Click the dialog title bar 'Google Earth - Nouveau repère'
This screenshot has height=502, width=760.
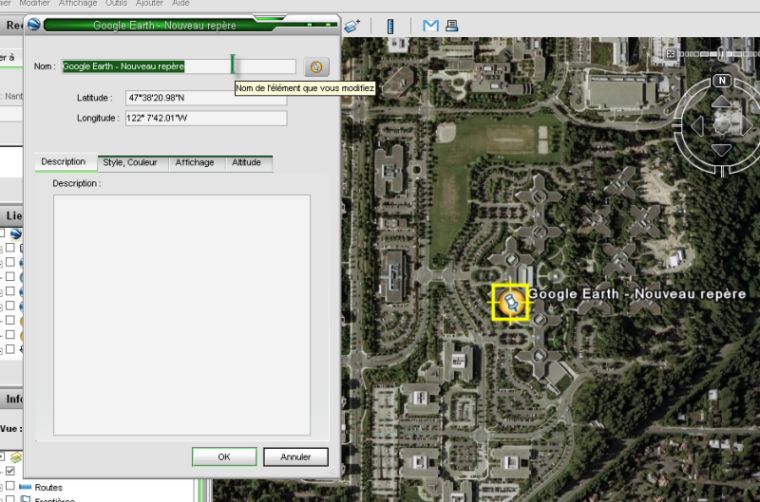click(165, 25)
